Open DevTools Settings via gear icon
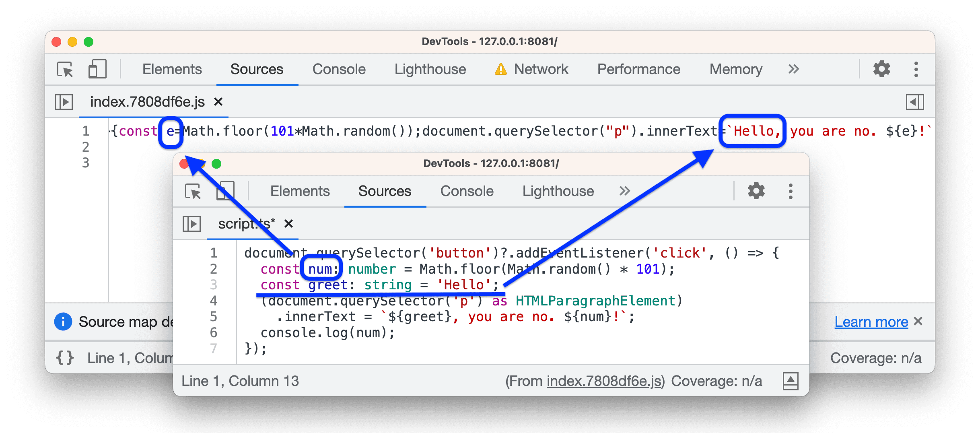The height and width of the screenshot is (433, 980). (x=882, y=69)
